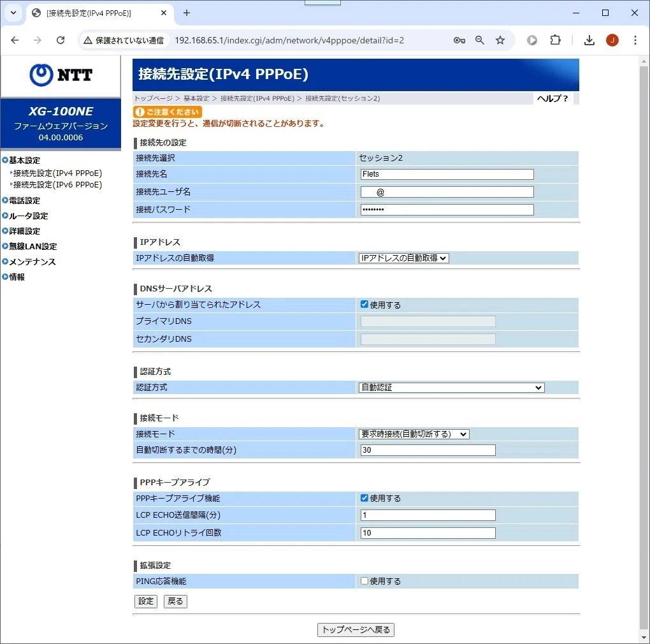Expand ルータ設定 in sidebar

25,216
